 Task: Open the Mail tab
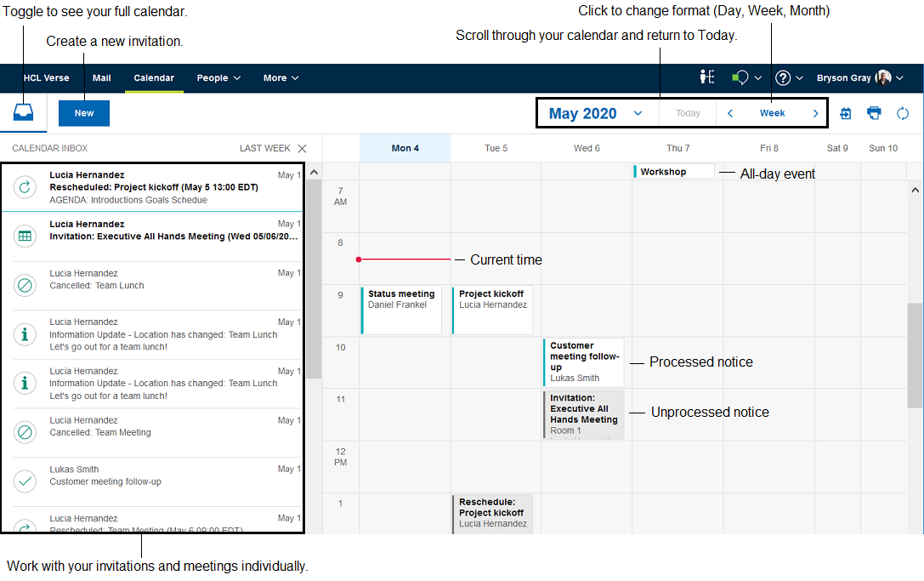click(x=102, y=78)
